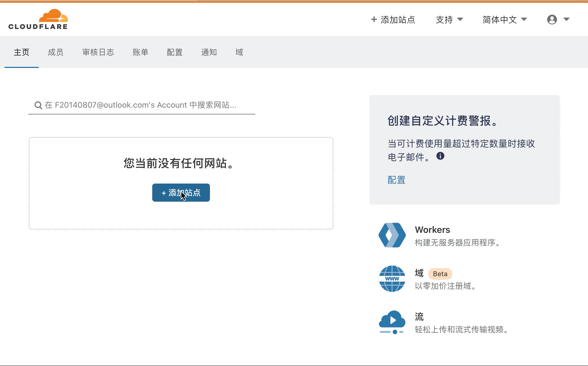This screenshot has width=588, height=366.
Task: Click 创建自定义计费警报 heading
Action: [x=443, y=121]
